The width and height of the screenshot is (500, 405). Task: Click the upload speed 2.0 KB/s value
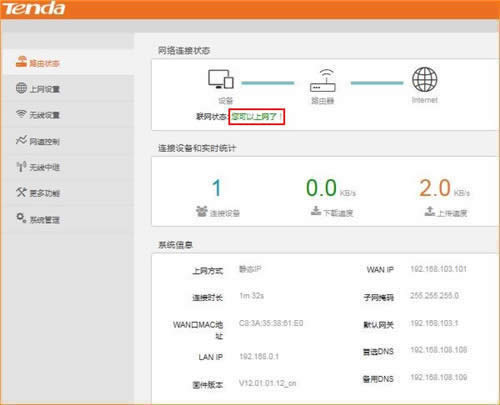pos(444,188)
